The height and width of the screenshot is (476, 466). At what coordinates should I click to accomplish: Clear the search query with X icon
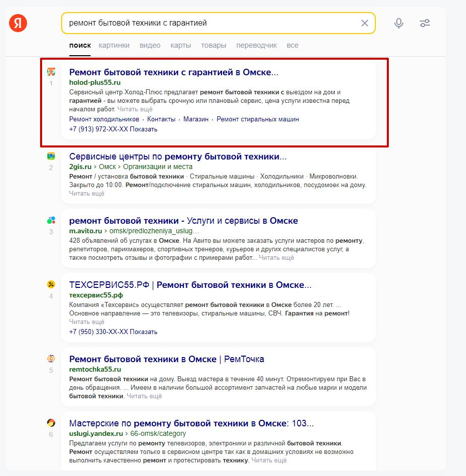[364, 23]
